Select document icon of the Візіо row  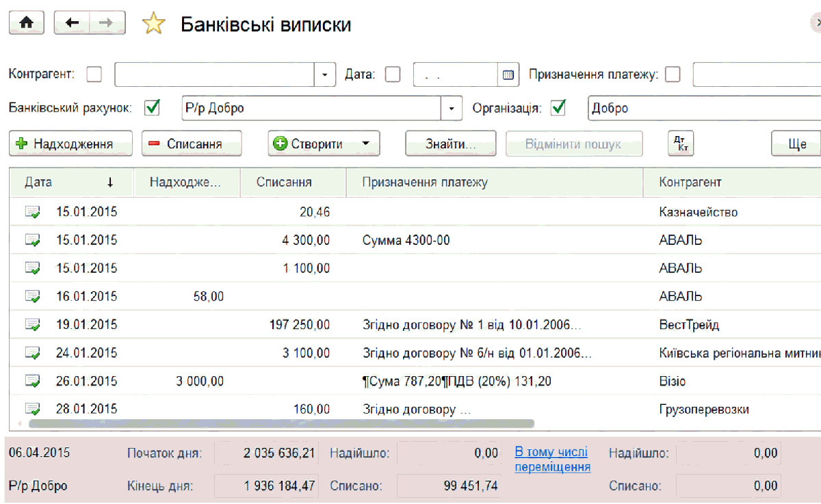[32, 381]
